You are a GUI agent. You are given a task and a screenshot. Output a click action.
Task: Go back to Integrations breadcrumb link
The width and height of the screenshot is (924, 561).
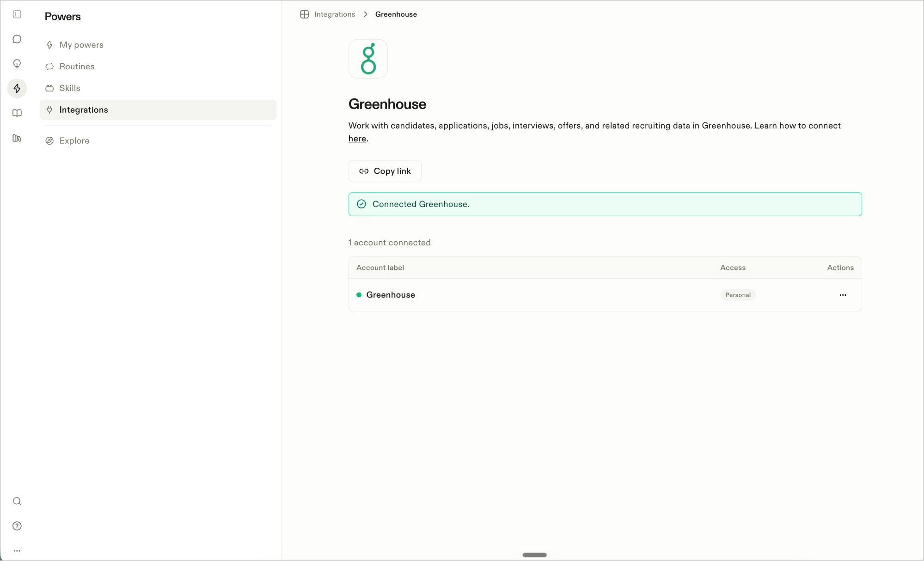coord(335,14)
